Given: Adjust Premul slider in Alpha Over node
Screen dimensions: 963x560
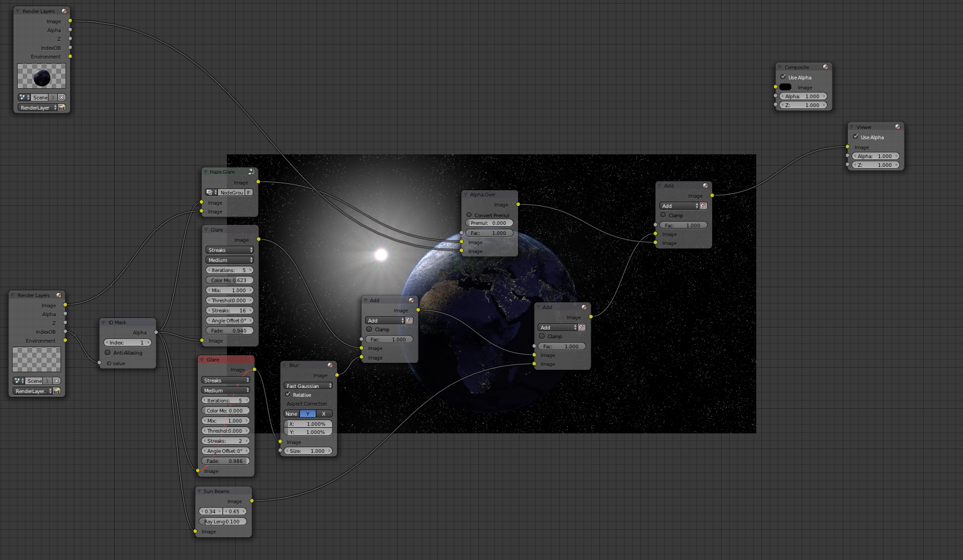Looking at the screenshot, I should coord(490,223).
